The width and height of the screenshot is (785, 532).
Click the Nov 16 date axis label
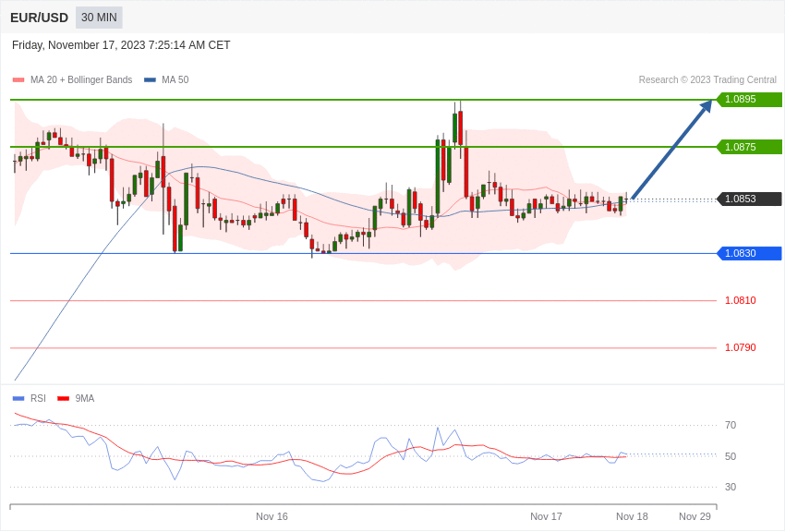pos(272,516)
